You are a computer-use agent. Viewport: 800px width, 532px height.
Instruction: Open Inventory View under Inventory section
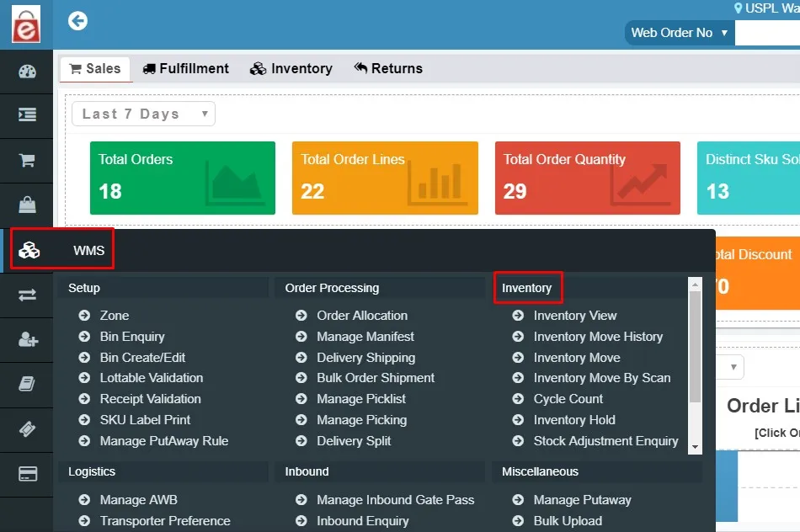575,315
